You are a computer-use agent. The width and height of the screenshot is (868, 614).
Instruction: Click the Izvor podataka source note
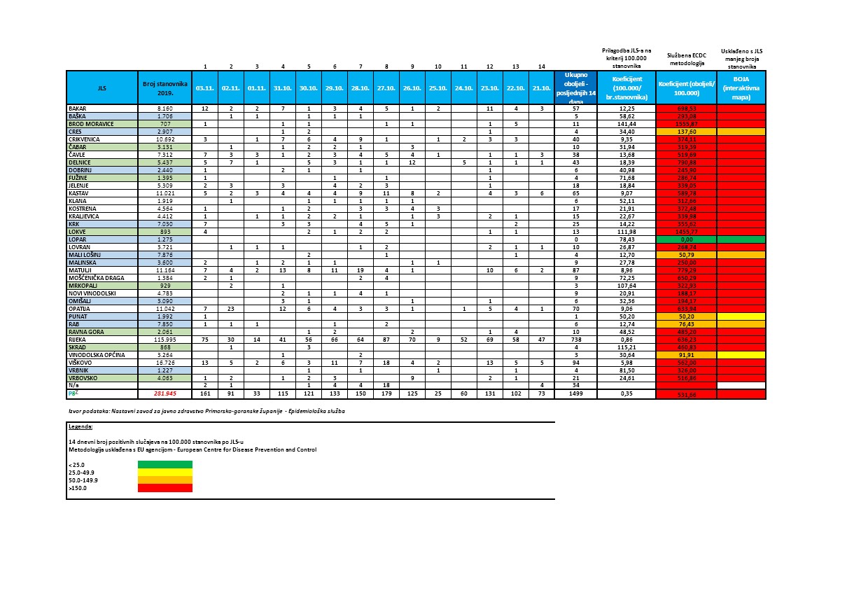[x=206, y=412]
